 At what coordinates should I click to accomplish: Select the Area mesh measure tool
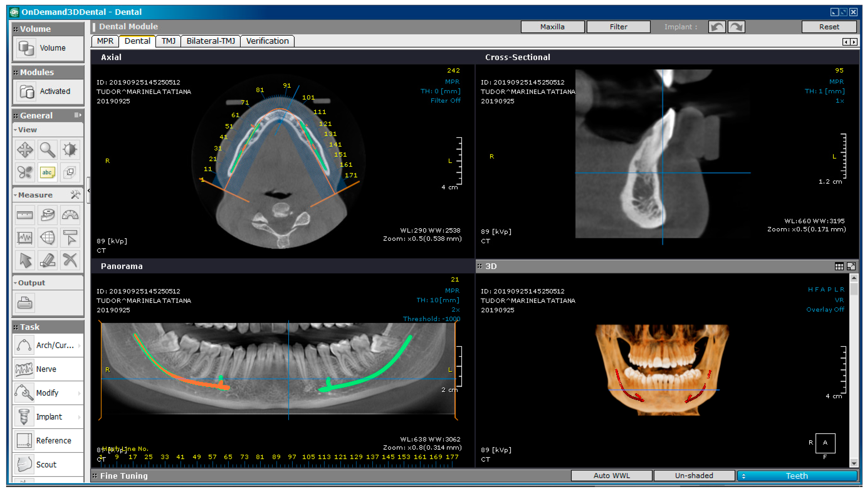tap(47, 238)
